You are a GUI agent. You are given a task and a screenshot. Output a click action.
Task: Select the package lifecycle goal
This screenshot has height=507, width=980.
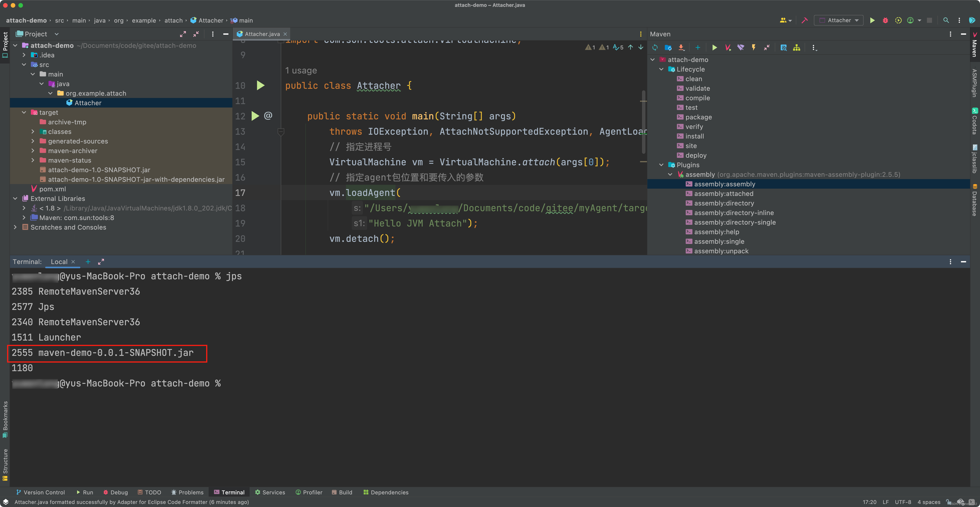point(698,117)
